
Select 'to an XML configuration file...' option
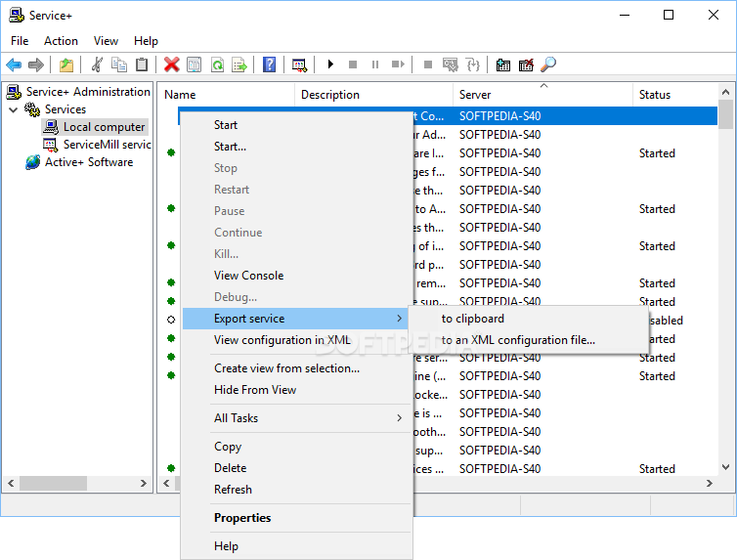528,340
